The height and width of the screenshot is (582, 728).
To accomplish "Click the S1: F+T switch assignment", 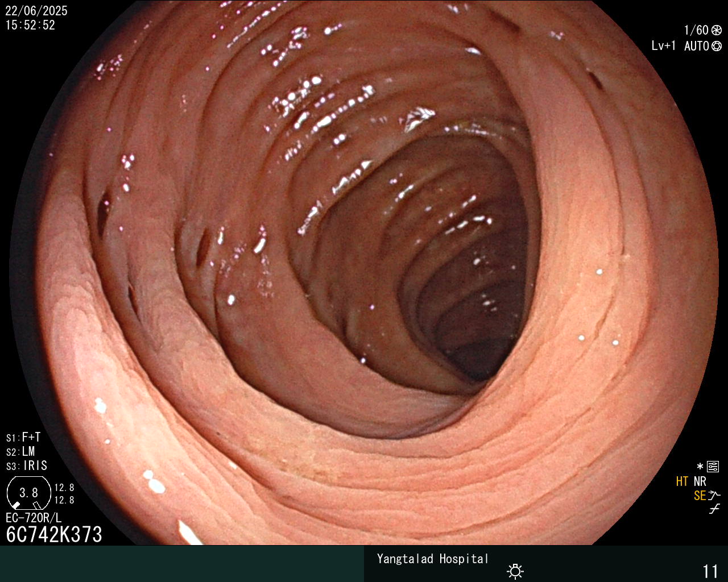I will click(23, 437).
